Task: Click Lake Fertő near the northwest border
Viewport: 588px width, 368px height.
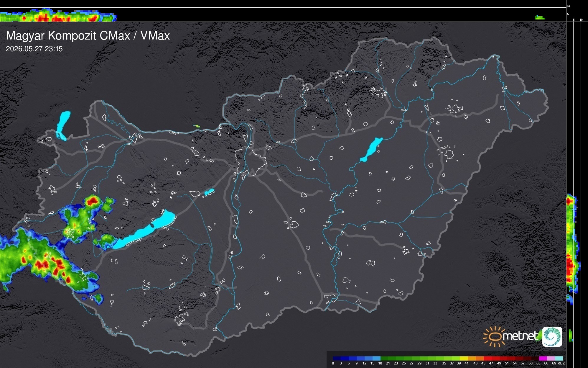Action: pyautogui.click(x=63, y=126)
